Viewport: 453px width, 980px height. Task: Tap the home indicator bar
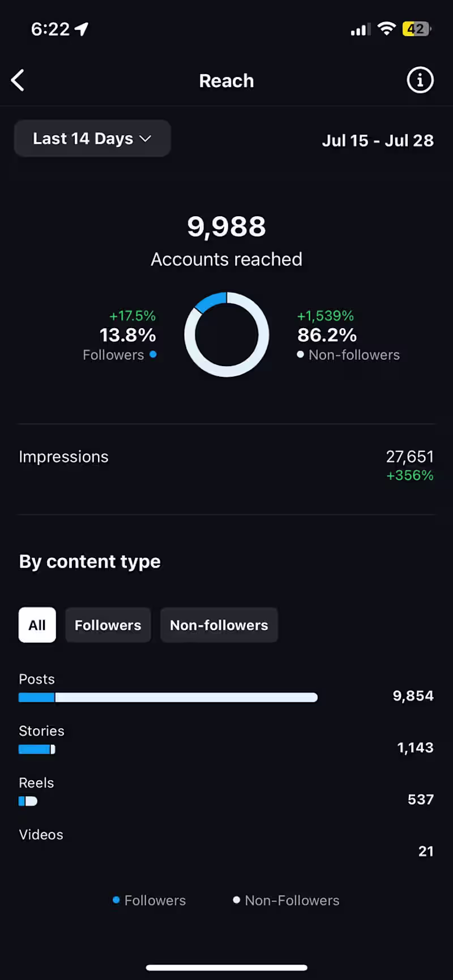pos(226,968)
